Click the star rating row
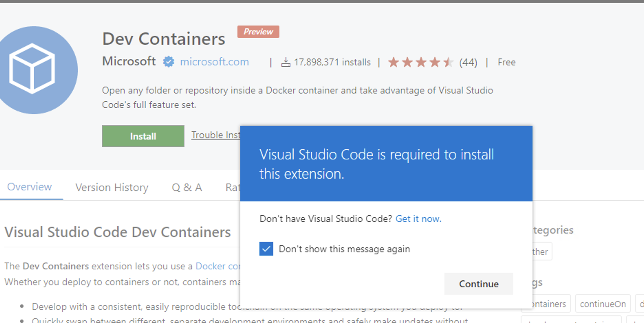Screen dimensions: 644x323 (x=420, y=62)
